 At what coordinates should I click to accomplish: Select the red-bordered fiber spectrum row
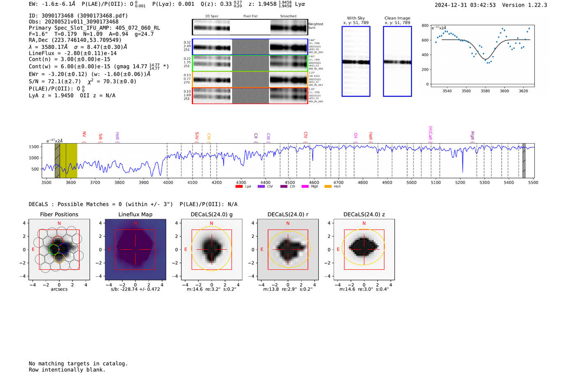point(250,96)
